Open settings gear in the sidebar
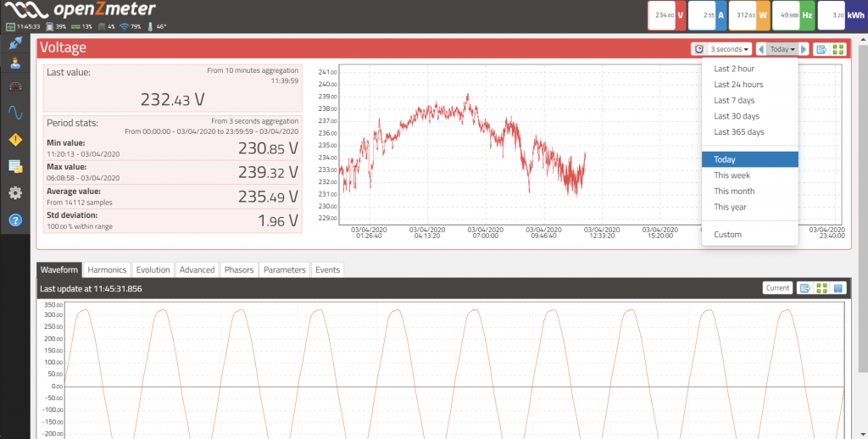The height and width of the screenshot is (439, 868). [x=15, y=192]
